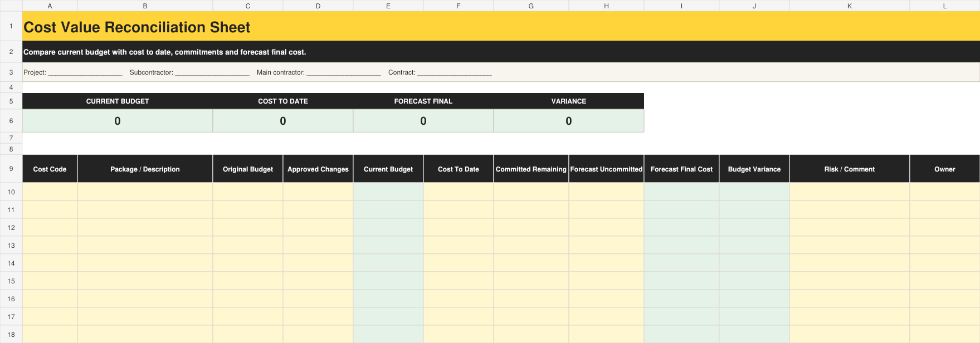Select the value 0 under COST TO DATE
This screenshot has height=343, width=980.
tap(283, 121)
